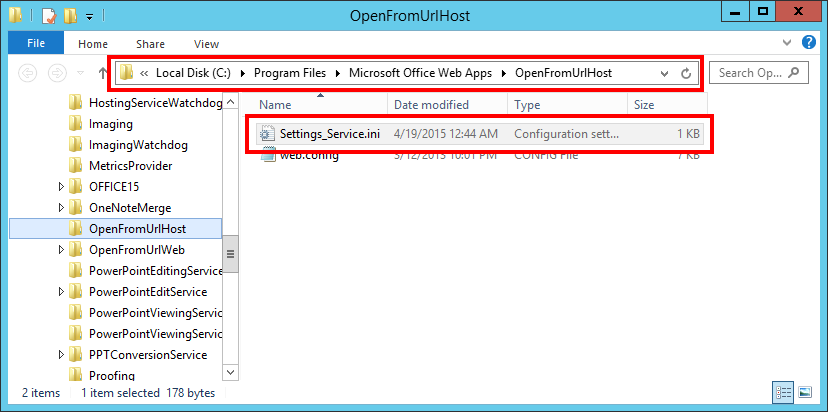The height and width of the screenshot is (412, 828).
Task: Click Local Disk (C:) in address bar
Action: [x=193, y=73]
